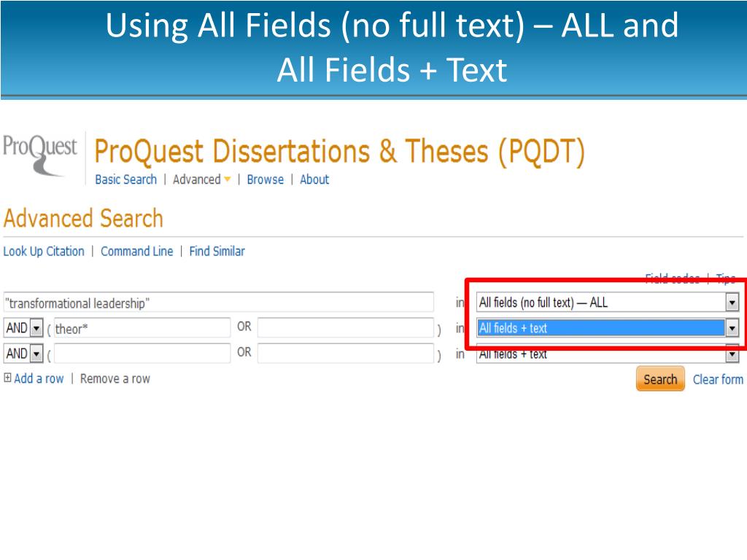Open the first row's search field dropdown

click(732, 303)
